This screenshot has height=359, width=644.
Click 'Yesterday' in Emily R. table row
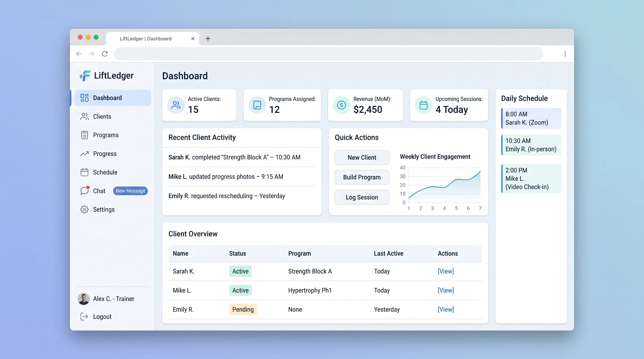[x=387, y=309]
